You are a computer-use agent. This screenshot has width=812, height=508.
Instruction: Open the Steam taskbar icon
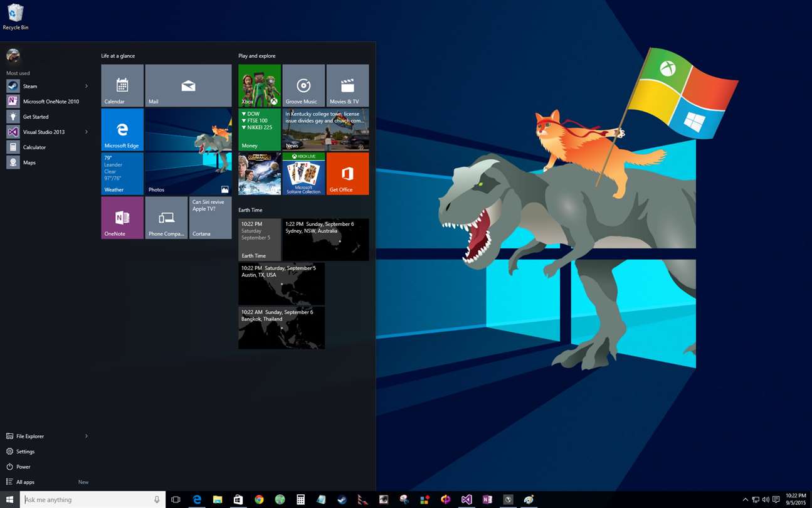342,500
